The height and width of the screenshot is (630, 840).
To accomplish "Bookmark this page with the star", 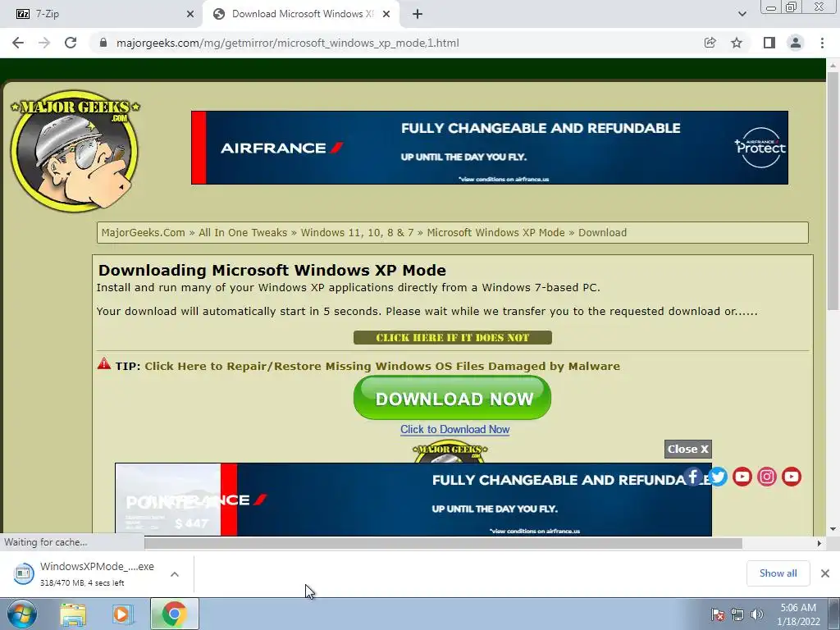I will tap(737, 43).
